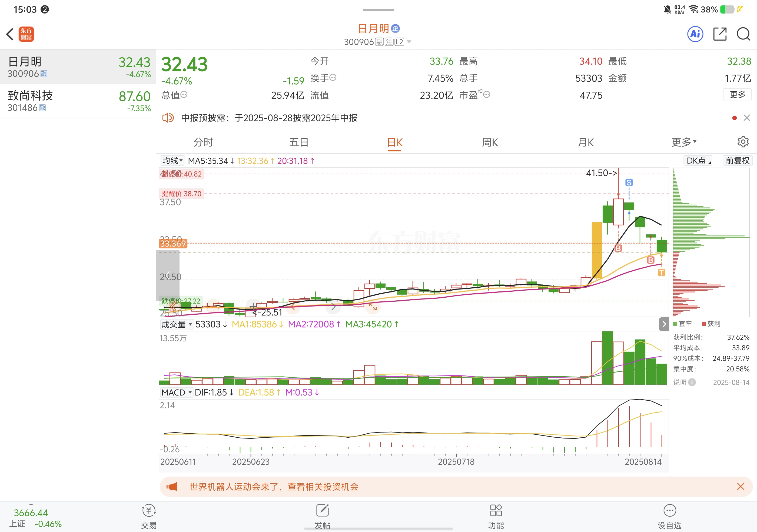Tap the orange T marker on chart
The image size is (757, 532).
click(661, 272)
